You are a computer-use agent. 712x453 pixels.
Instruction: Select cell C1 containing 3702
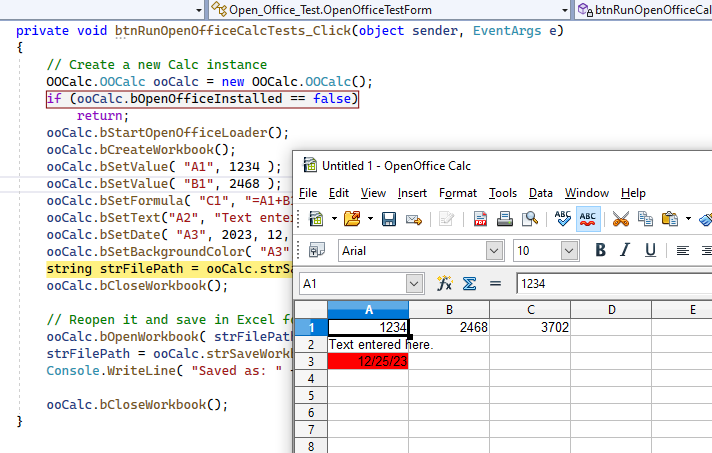[530, 327]
